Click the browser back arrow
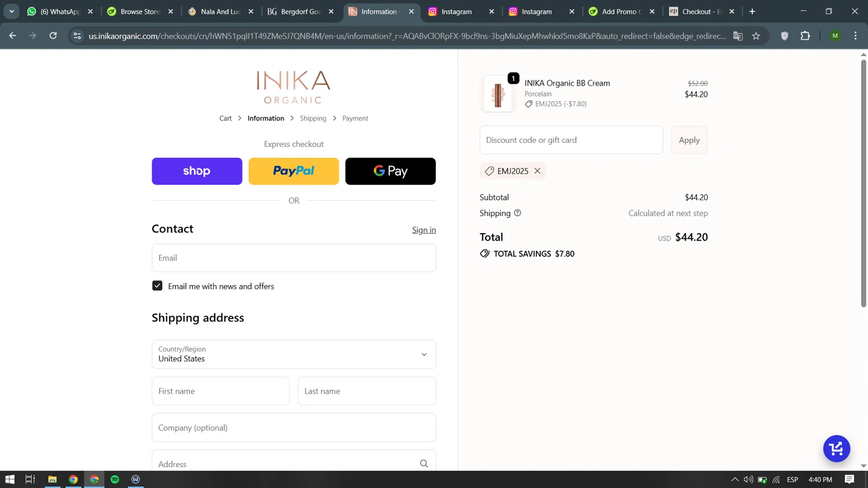This screenshot has width=868, height=488. click(x=13, y=36)
